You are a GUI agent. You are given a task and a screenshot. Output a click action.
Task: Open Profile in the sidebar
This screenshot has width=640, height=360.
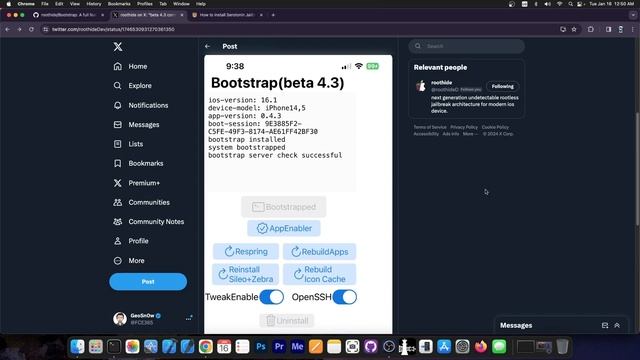pos(131,241)
